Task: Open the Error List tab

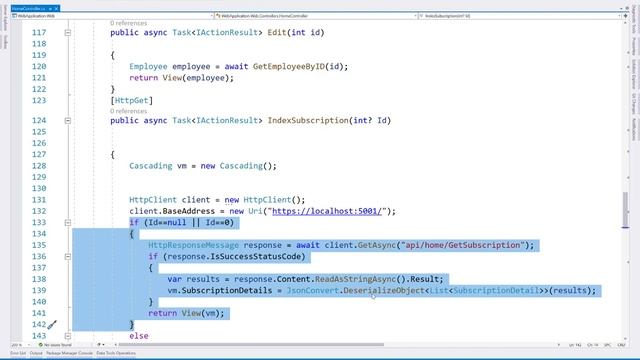Action: pyautogui.click(x=18, y=353)
